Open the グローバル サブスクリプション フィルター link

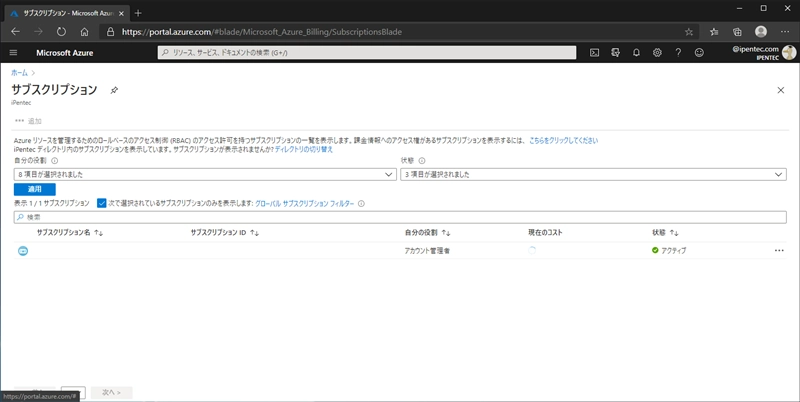pyautogui.click(x=305, y=204)
